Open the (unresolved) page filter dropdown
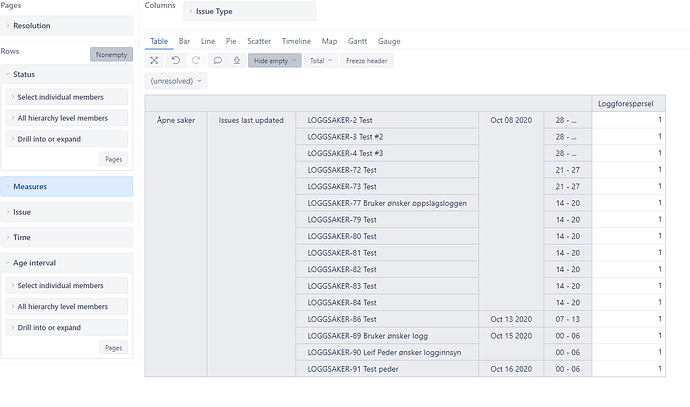Viewport: 690px width, 407px height. click(x=176, y=81)
